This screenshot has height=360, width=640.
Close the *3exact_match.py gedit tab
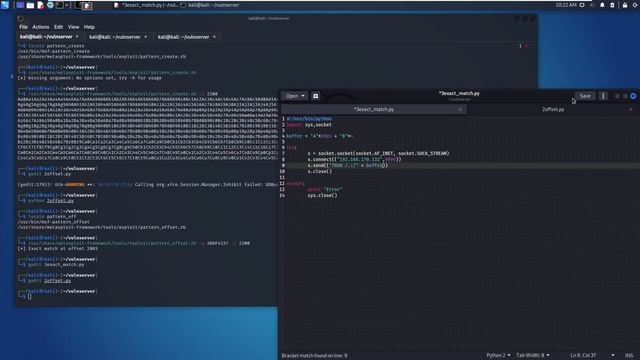460,109
